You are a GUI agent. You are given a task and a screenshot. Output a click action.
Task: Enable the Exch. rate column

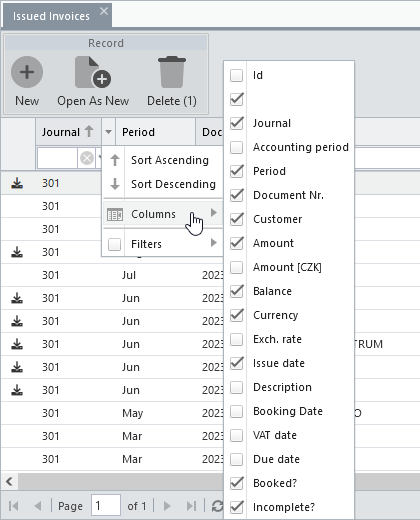[x=236, y=339]
